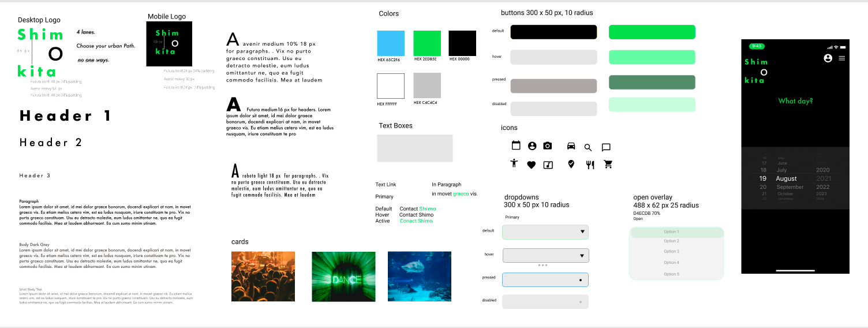Open the shark aquarium card image

420,276
